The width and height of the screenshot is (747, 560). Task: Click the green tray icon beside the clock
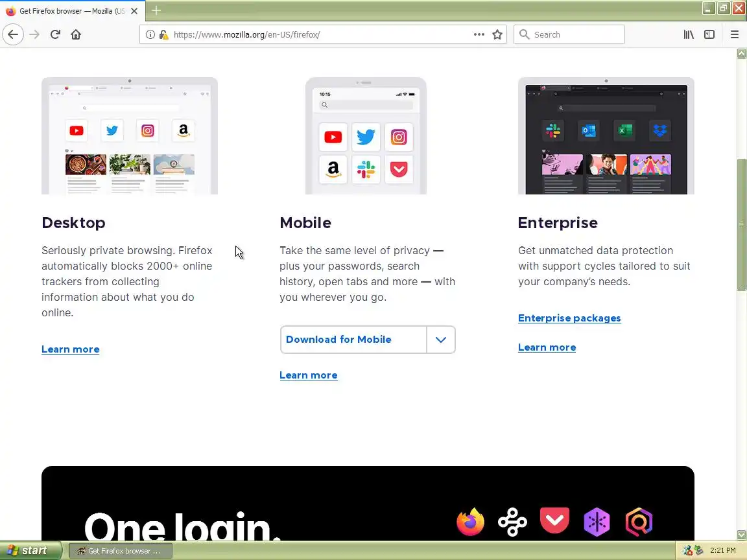pos(699,550)
